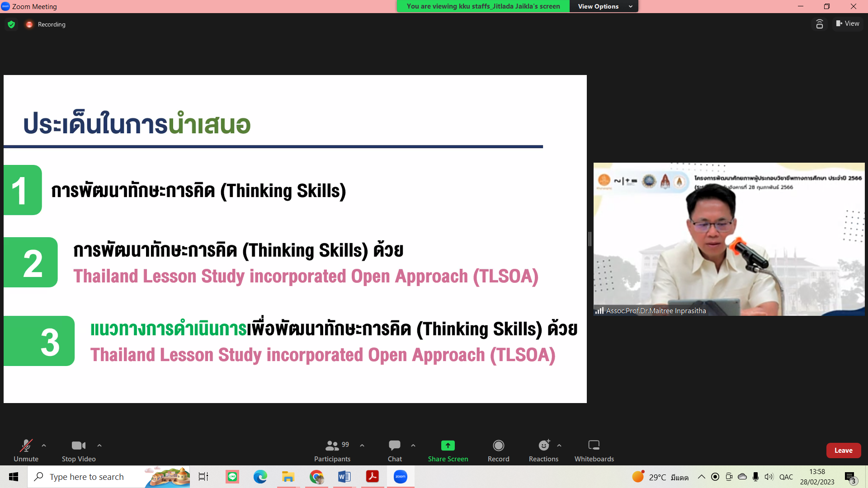Click the green encryption shield icon
This screenshot has height=488, width=868.
point(11,24)
